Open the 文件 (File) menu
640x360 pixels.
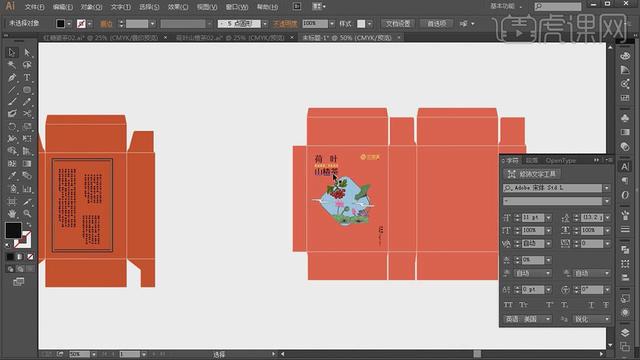(34, 7)
